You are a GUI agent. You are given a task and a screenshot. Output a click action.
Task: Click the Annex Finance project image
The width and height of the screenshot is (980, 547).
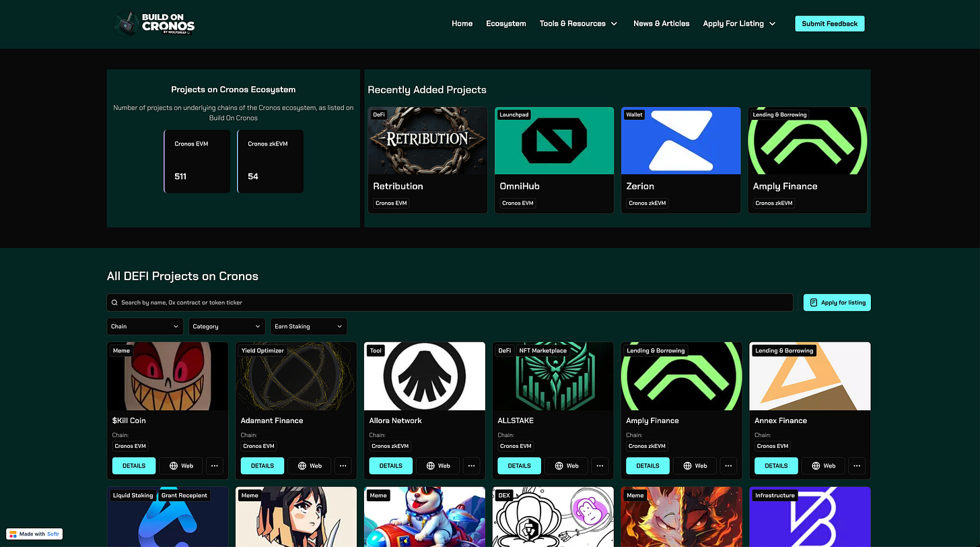pos(810,376)
